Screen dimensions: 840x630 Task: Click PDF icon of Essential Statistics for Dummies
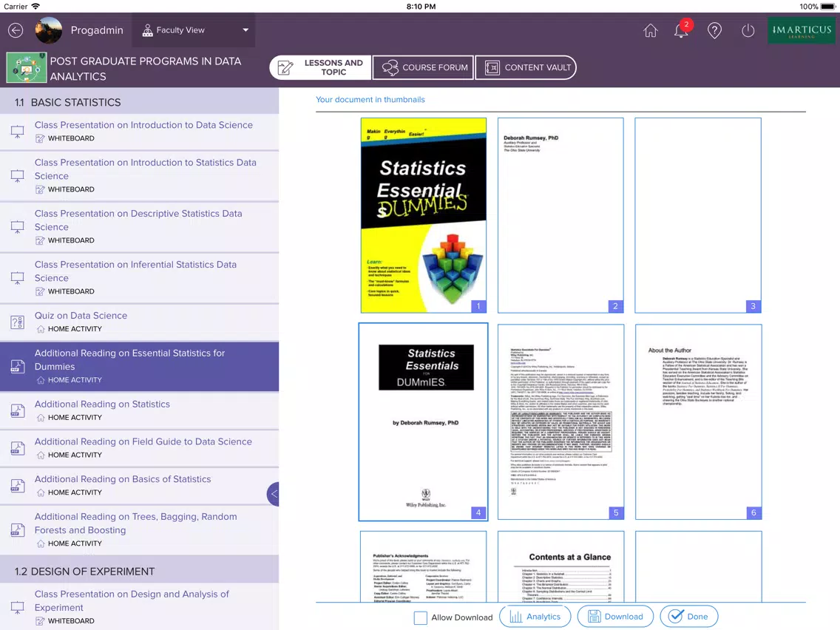point(17,367)
